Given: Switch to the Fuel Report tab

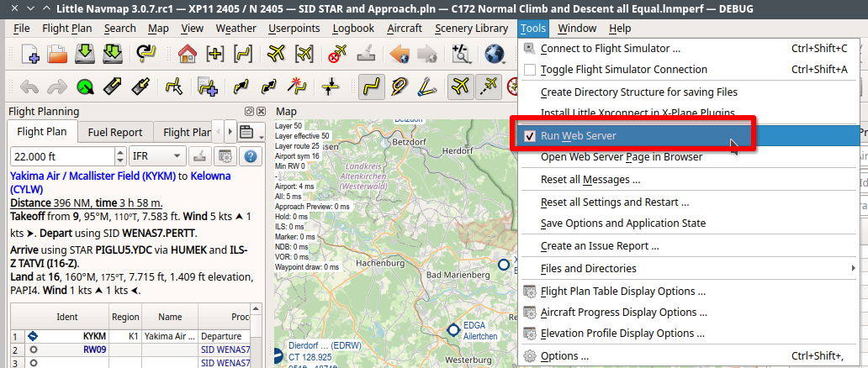Looking at the screenshot, I should point(114,132).
